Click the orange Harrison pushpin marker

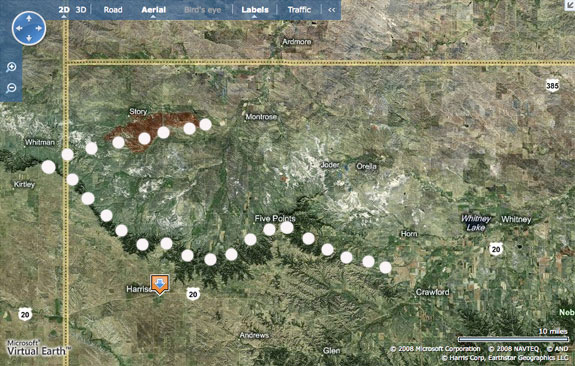(x=160, y=284)
